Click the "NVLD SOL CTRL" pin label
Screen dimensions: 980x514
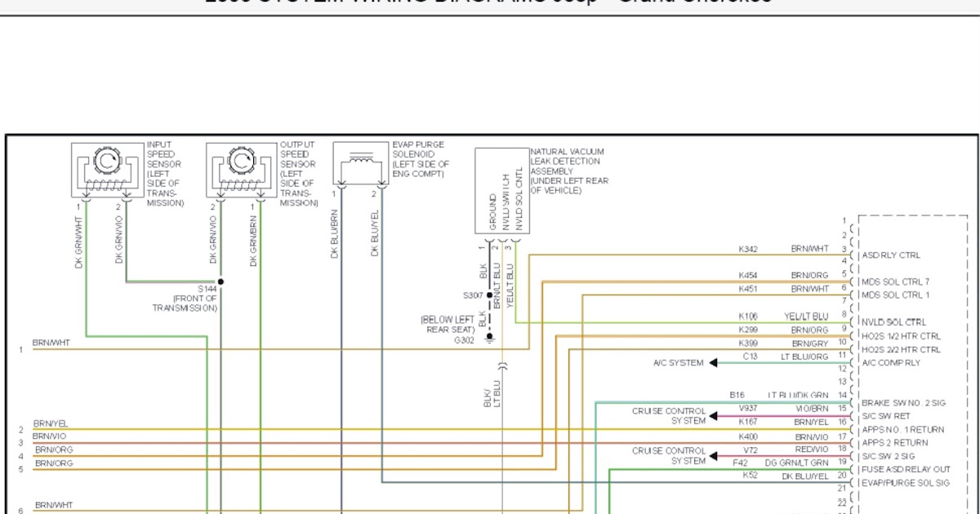click(x=893, y=322)
